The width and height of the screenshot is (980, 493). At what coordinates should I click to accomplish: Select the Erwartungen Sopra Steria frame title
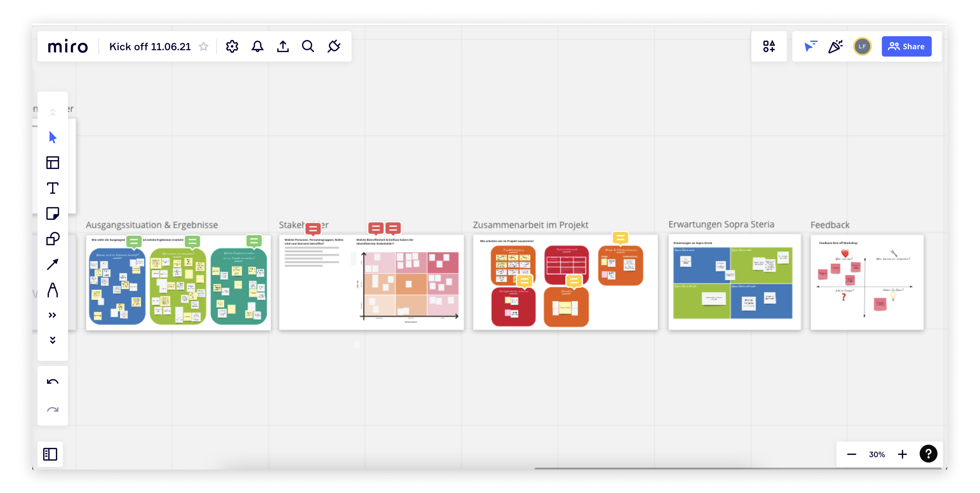coord(721,224)
